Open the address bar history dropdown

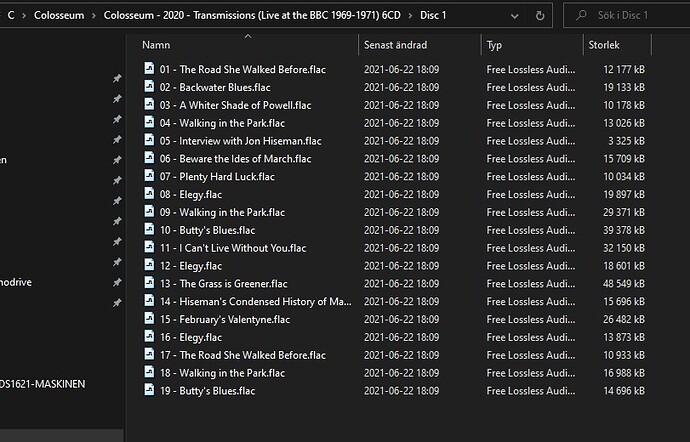coord(514,16)
